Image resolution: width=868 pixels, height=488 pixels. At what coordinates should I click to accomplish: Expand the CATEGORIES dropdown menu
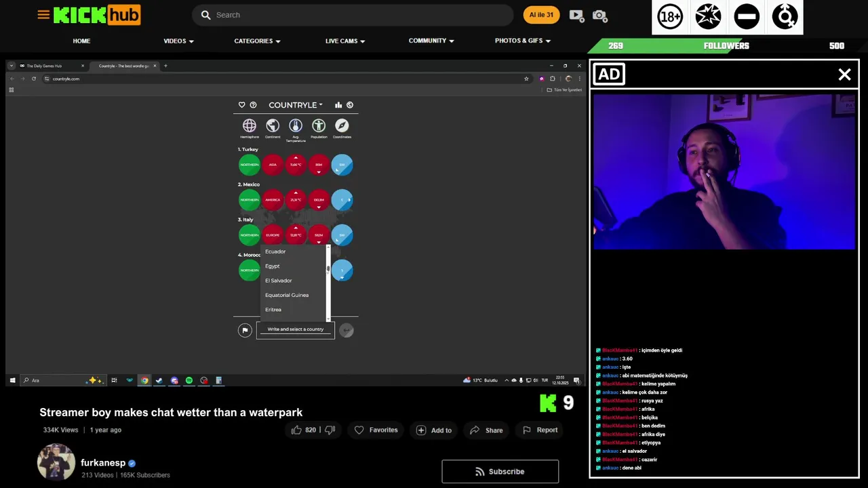257,41
